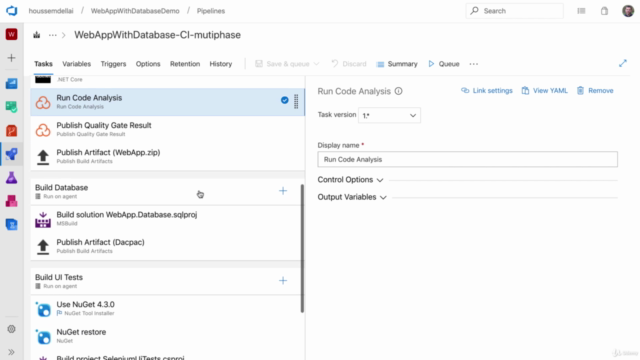Screen dimensions: 640x360
Task: Click Save & queue button
Action: tap(282, 64)
